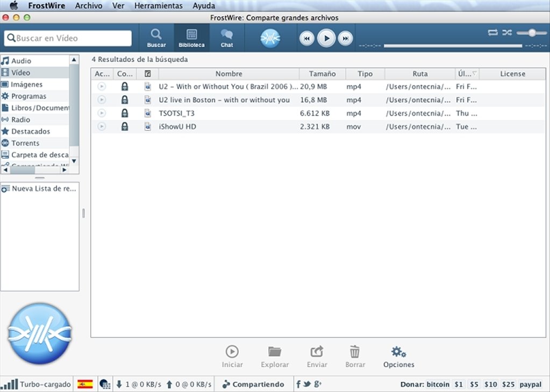Start playback with the play button

pos(326,38)
